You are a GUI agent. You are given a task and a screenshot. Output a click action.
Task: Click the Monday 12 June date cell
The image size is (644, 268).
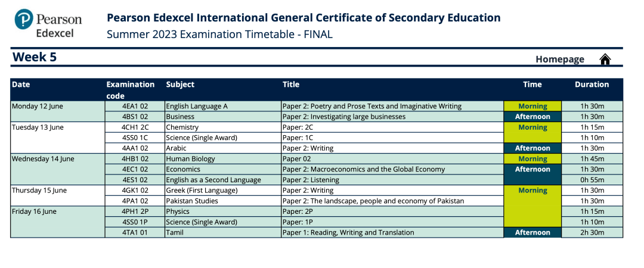[x=57, y=111]
